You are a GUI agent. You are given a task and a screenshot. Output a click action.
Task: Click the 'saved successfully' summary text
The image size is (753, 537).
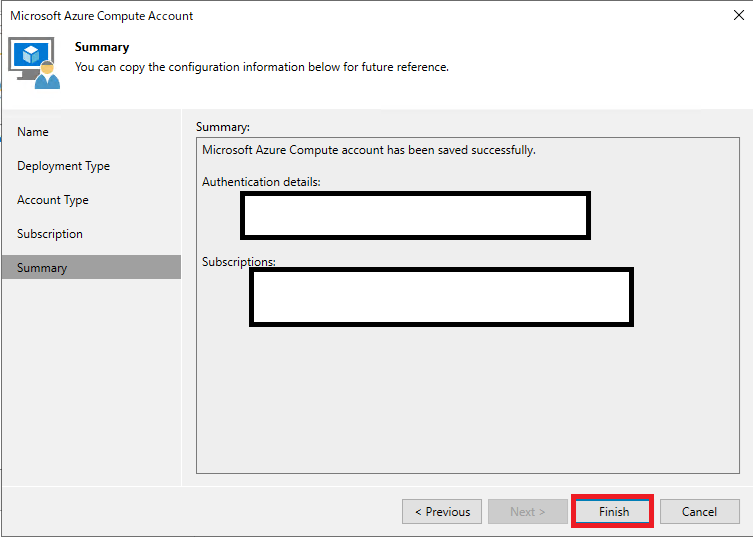tap(369, 150)
